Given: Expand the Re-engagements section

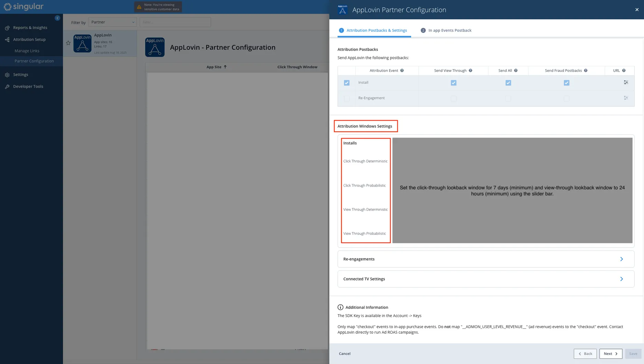Looking at the screenshot, I should point(622,259).
